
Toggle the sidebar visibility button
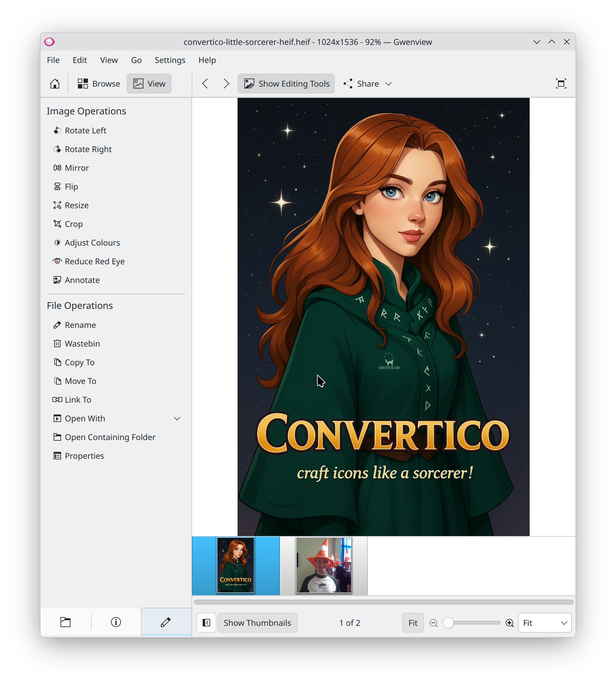click(x=206, y=623)
